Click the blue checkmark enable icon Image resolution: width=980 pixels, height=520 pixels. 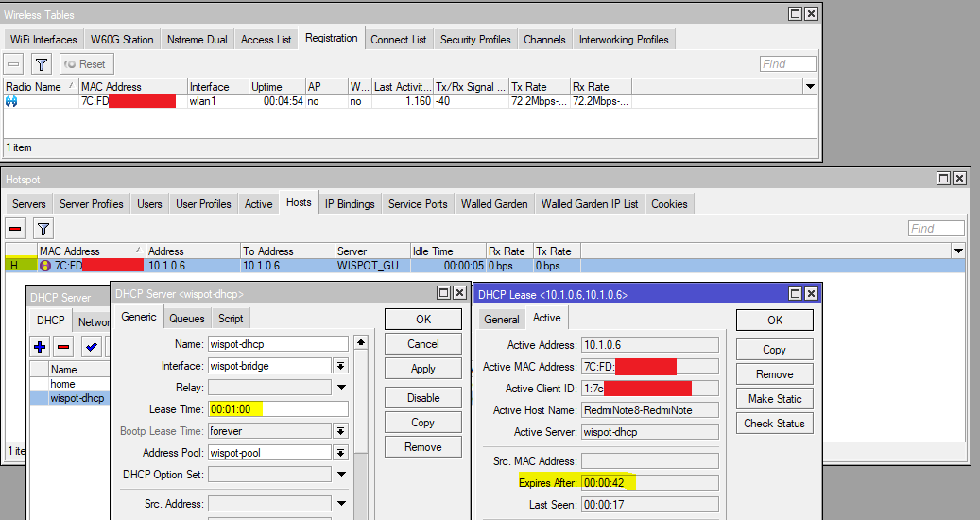click(93, 347)
